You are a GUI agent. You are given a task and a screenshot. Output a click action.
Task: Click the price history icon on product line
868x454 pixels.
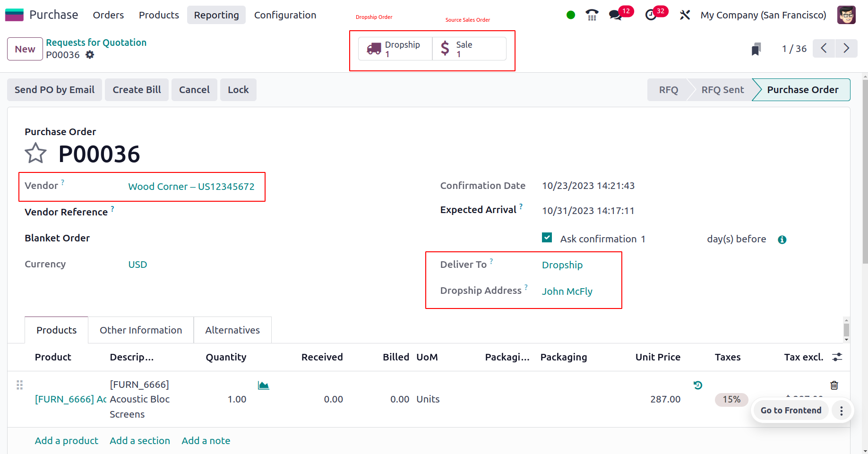click(x=697, y=385)
